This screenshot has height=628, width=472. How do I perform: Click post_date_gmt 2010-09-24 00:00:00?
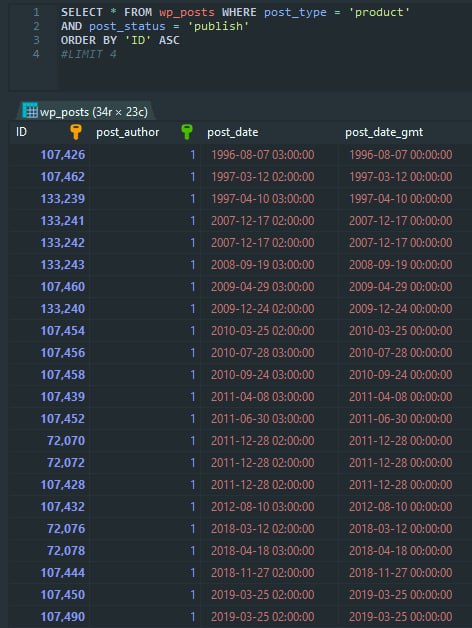401,375
